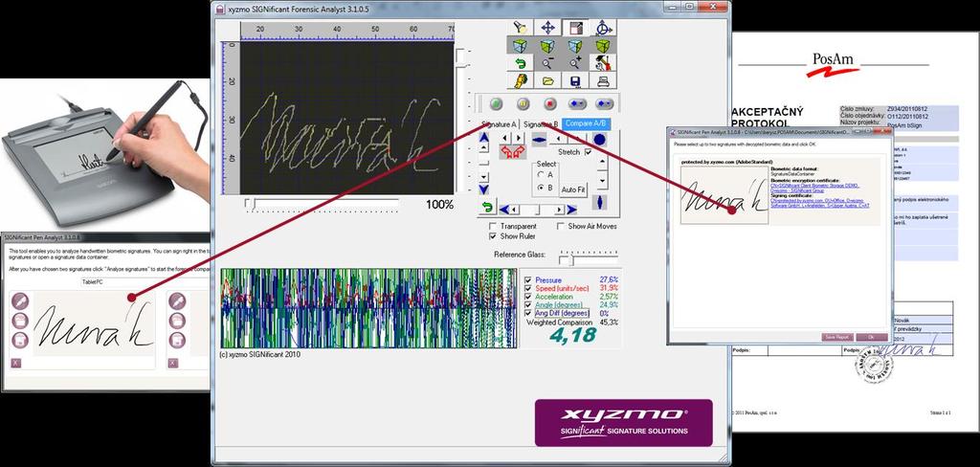This screenshot has height=467, width=980.
Task: Print using the printer icon
Action: (x=603, y=80)
